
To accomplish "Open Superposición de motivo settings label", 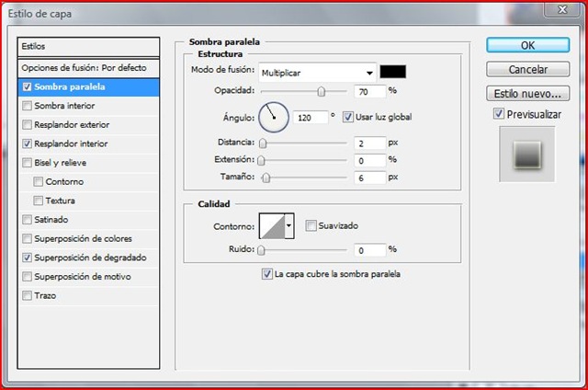I will [x=83, y=277].
